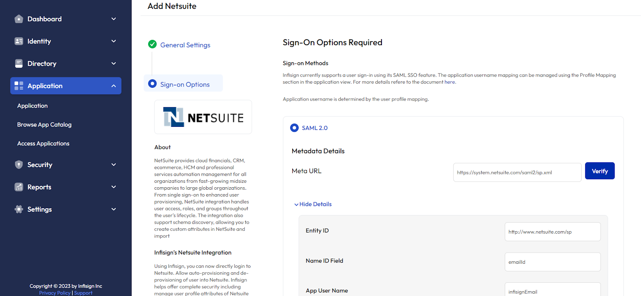Click the Directory book icon

(x=19, y=63)
